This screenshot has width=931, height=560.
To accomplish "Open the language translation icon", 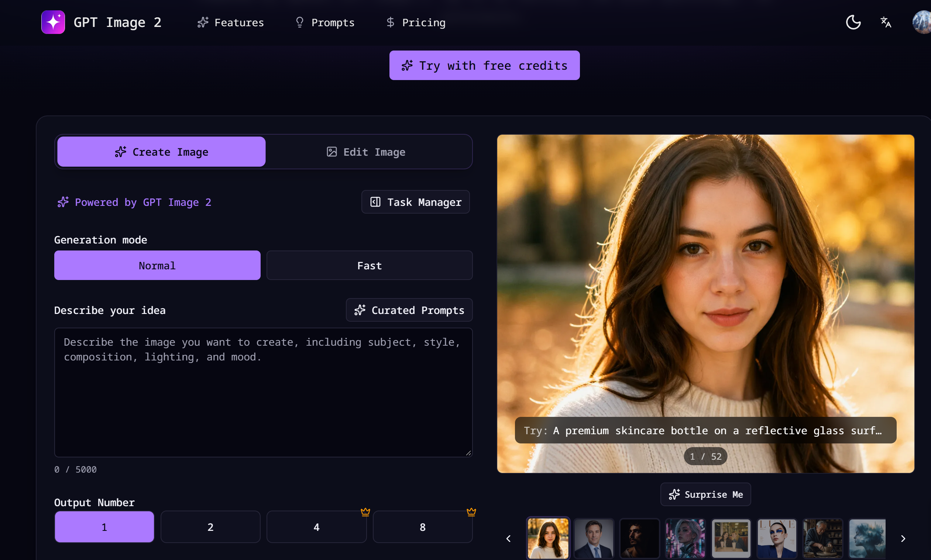I will pyautogui.click(x=886, y=22).
